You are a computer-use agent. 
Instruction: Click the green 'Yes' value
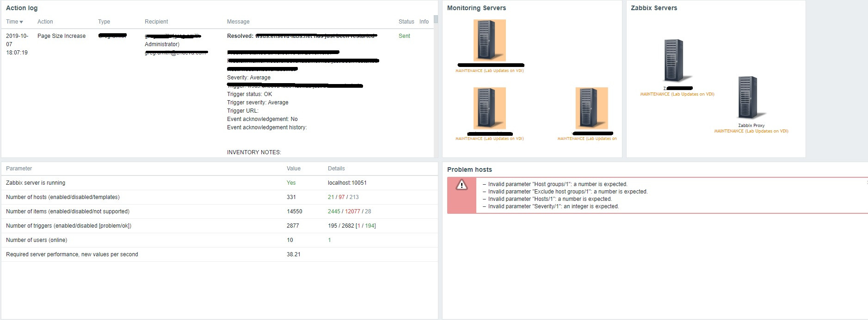[x=291, y=183]
